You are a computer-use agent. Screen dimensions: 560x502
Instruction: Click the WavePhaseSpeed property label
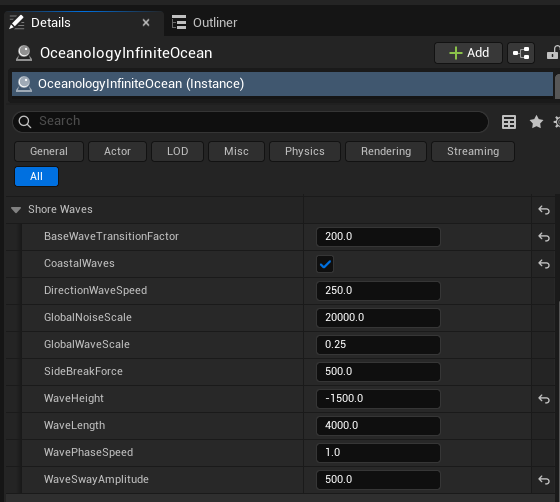pos(89,452)
